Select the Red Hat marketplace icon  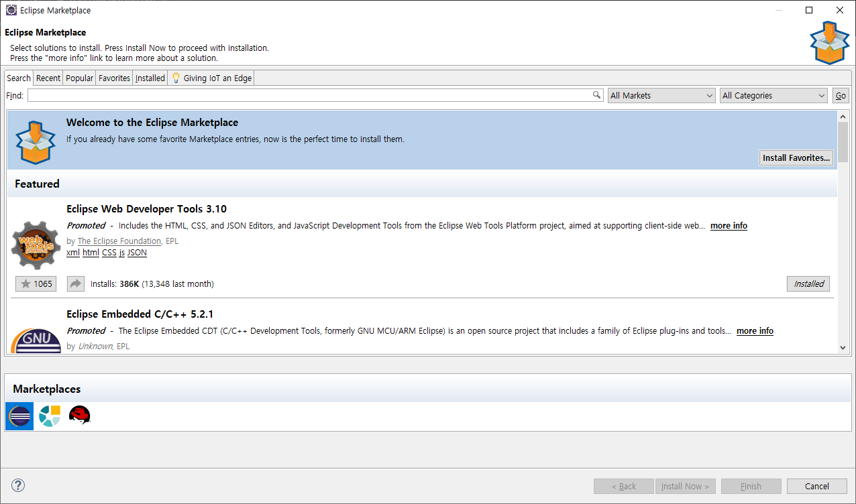click(x=80, y=416)
